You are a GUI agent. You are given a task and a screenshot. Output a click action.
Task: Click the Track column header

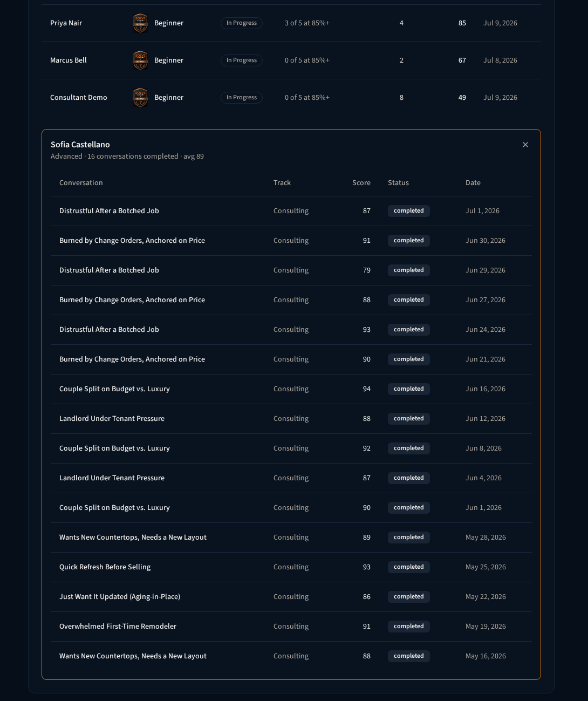pos(282,183)
